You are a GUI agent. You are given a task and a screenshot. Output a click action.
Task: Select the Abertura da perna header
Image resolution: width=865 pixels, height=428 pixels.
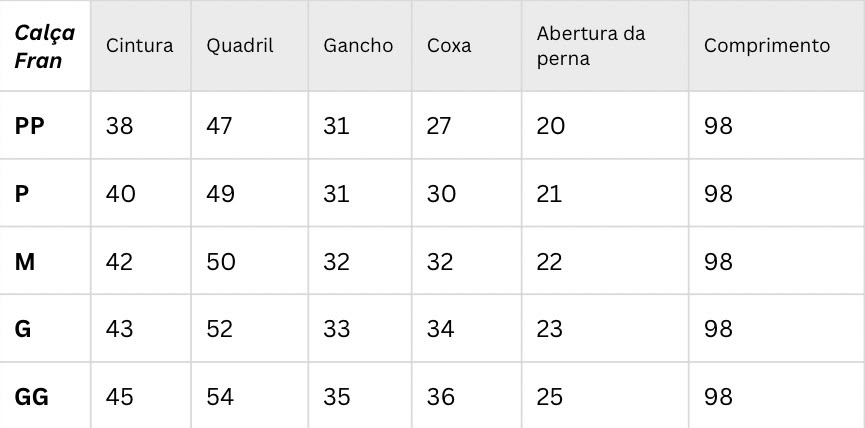pos(591,46)
